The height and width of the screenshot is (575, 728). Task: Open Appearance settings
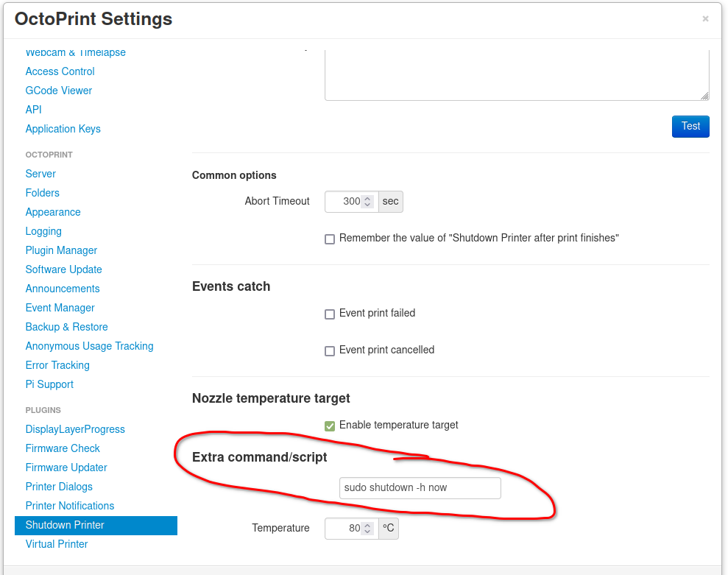(x=53, y=212)
